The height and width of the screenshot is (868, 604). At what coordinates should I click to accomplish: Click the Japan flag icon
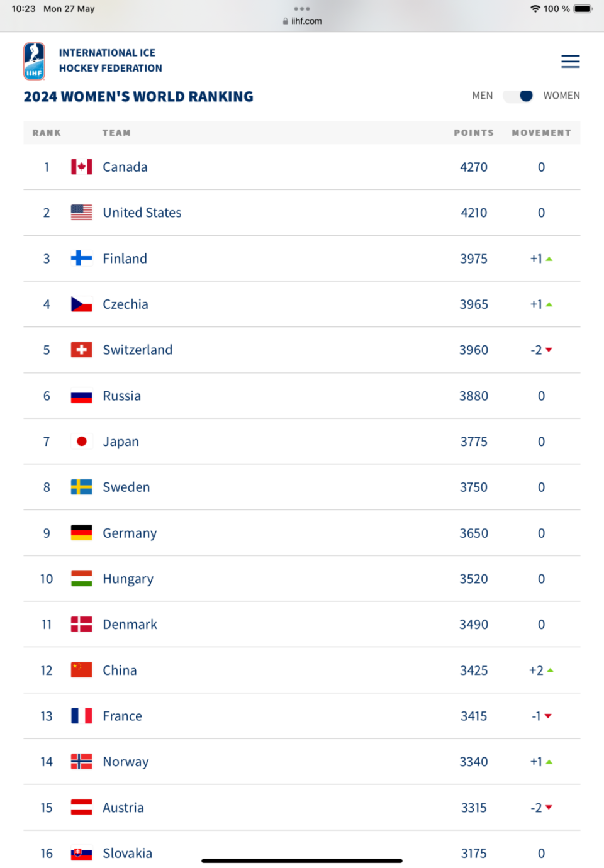(x=82, y=442)
